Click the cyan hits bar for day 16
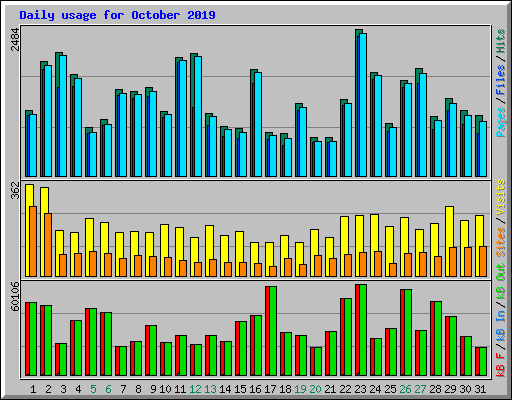This screenshot has width=512, height=400. 258,124
